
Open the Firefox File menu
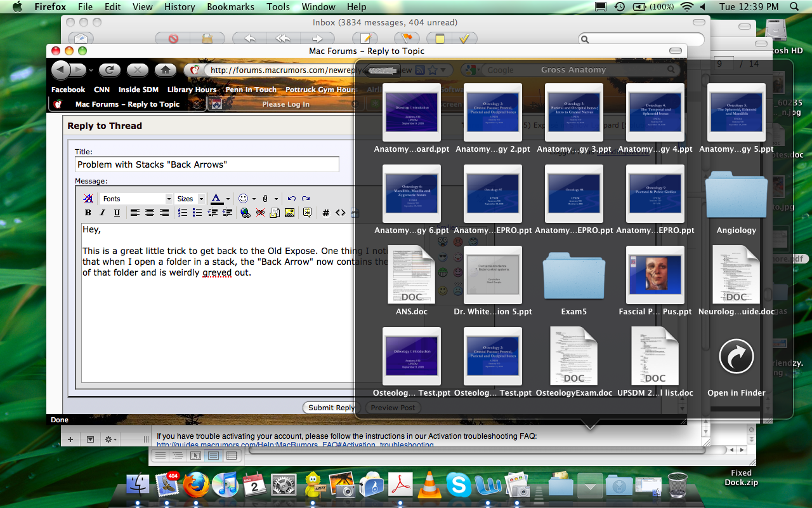85,7
